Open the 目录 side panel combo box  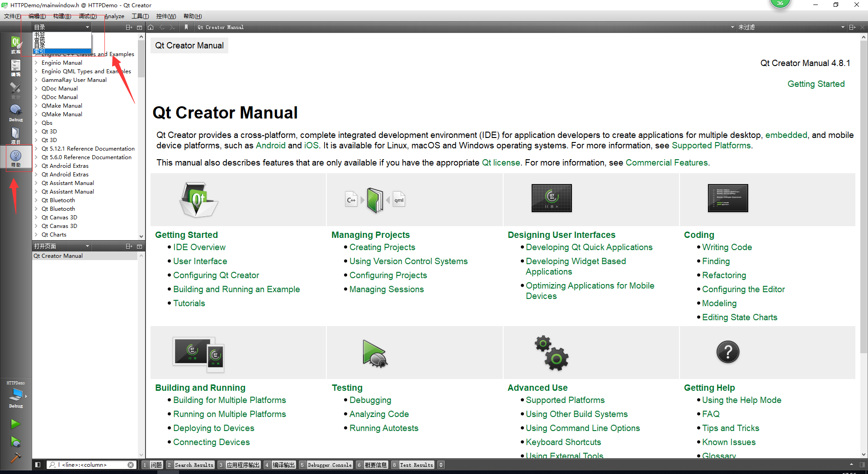coord(62,27)
